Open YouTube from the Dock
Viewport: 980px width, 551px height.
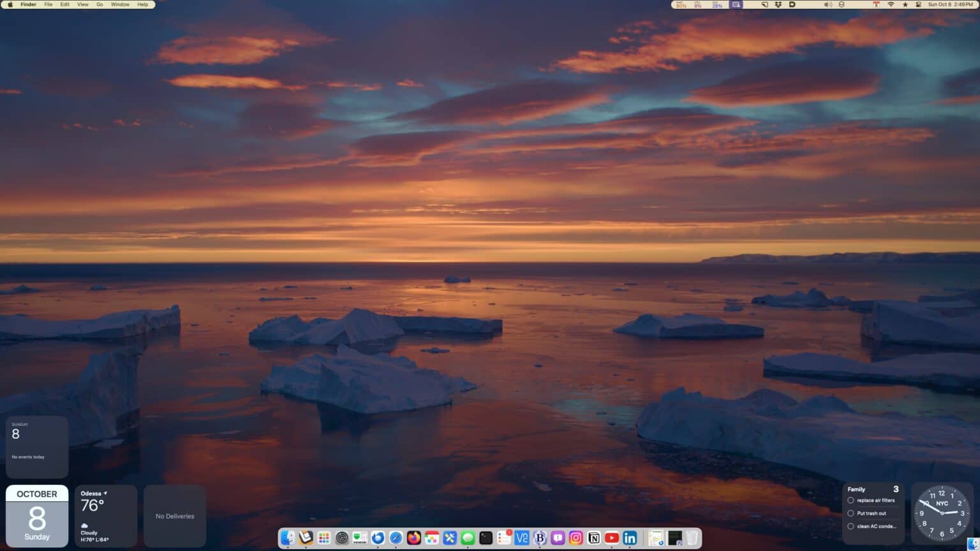611,538
